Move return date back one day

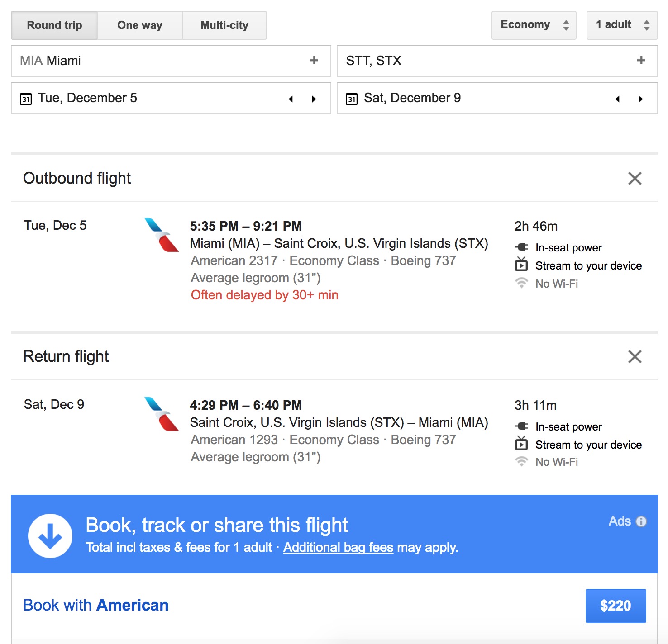click(617, 99)
